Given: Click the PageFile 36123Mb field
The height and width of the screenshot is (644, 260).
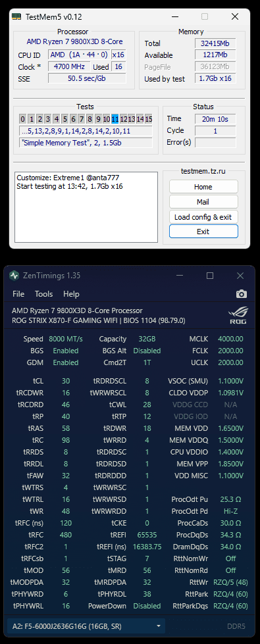Looking at the screenshot, I should click(215, 67).
